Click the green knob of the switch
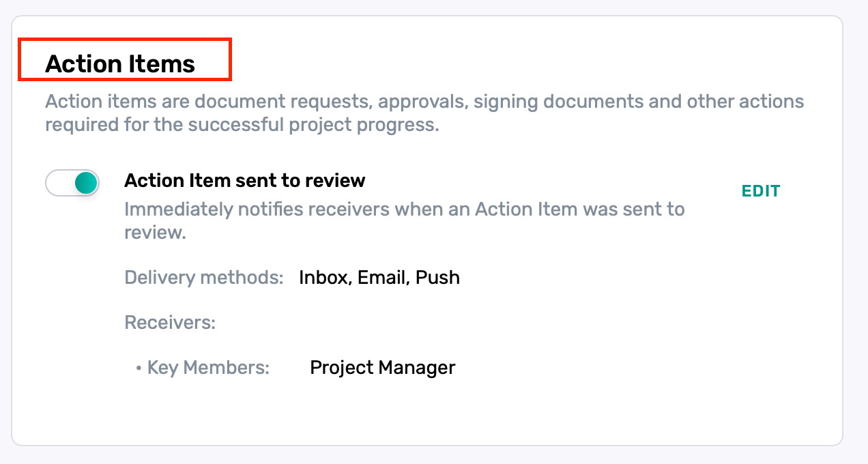Screen dimensions: 868x464 (x=85, y=183)
